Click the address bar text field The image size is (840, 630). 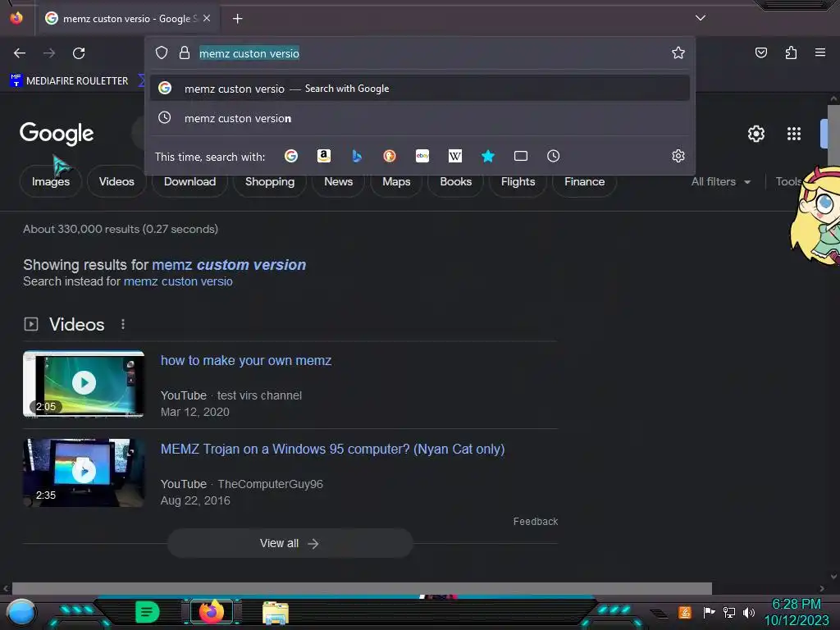coord(428,53)
